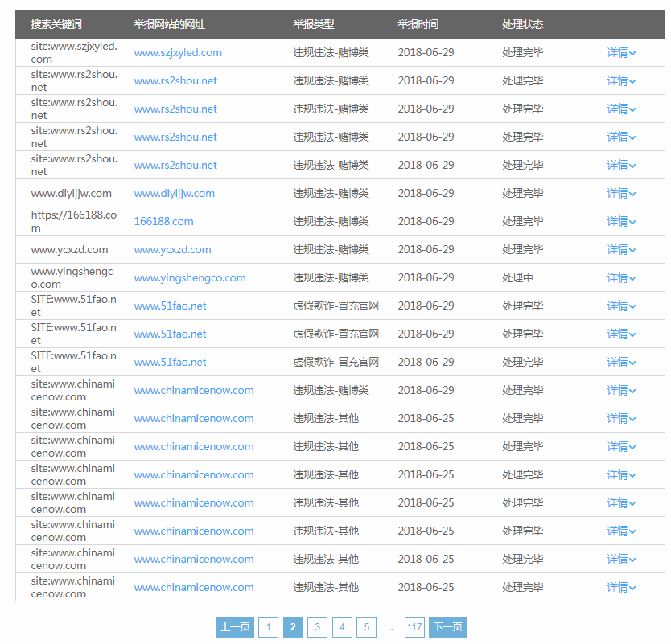Visit the www.ycxzd.com link
Image resolution: width=671 pixels, height=644 pixels.
(x=172, y=249)
